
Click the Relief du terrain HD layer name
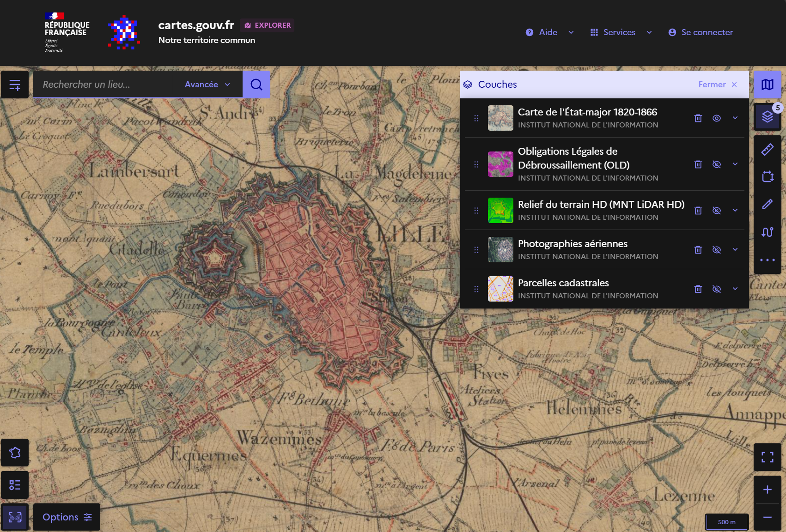[601, 205]
